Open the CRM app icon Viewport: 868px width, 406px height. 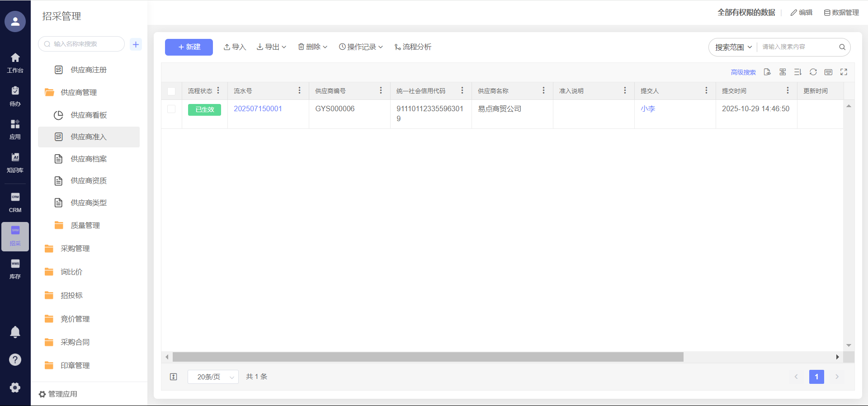pos(15,202)
